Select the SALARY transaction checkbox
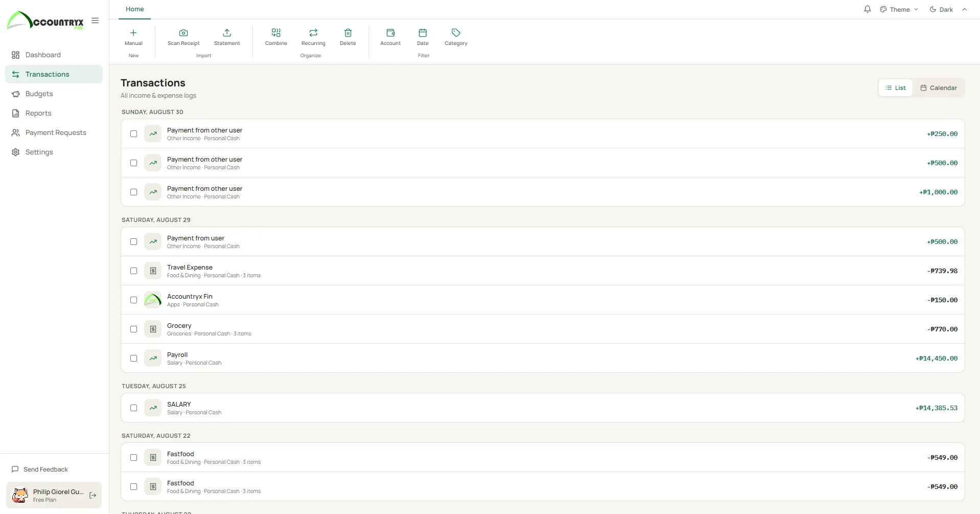This screenshot has height=514, width=980. click(x=133, y=408)
